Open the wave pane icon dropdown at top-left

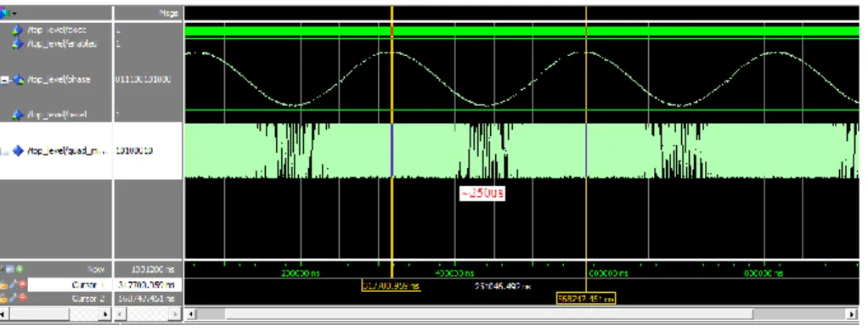8,13
